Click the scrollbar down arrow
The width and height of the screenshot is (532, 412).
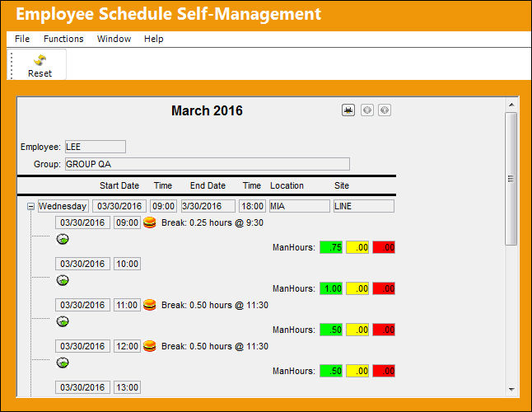point(511,389)
